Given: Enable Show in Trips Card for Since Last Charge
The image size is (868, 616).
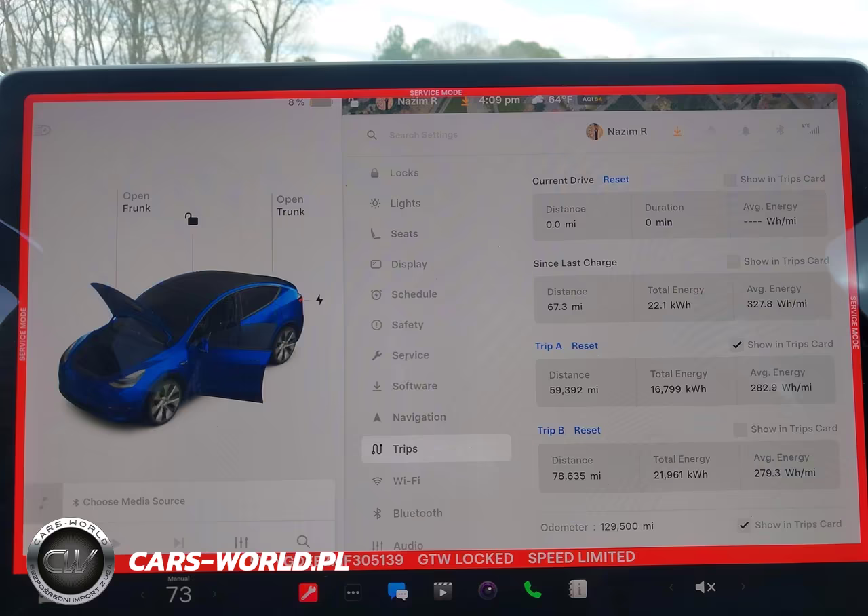Looking at the screenshot, I should (733, 261).
